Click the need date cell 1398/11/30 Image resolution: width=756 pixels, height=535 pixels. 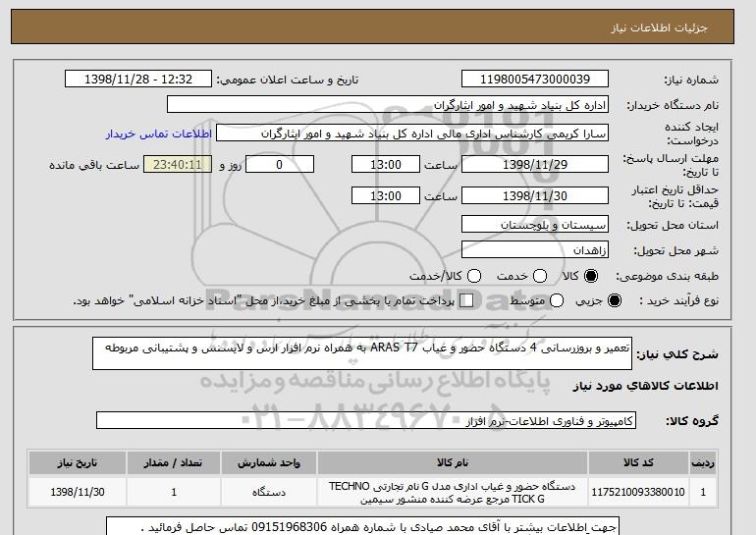78,492
